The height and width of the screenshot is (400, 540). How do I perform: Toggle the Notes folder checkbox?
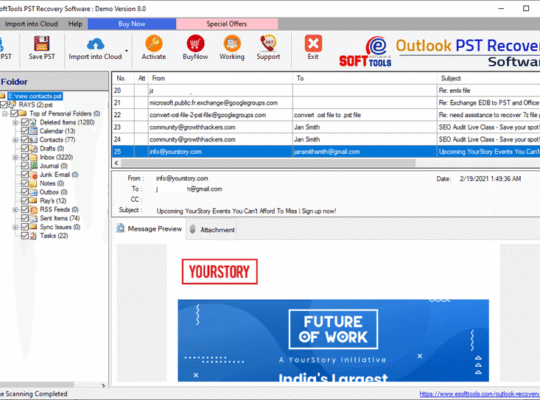point(25,183)
